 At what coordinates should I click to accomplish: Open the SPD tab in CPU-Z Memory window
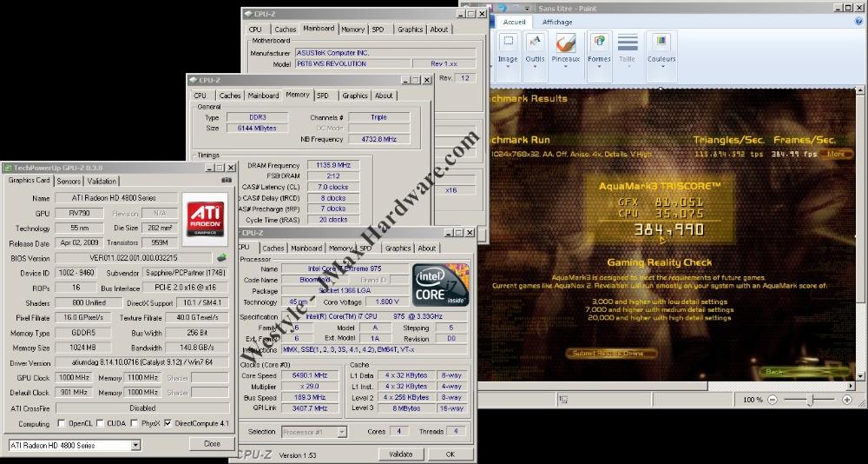(322, 96)
